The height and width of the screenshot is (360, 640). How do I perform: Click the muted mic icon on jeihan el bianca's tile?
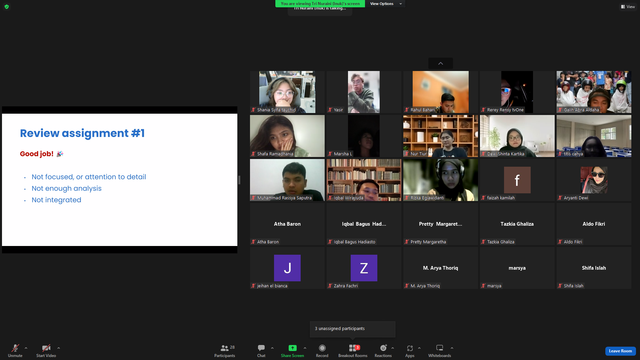253,286
